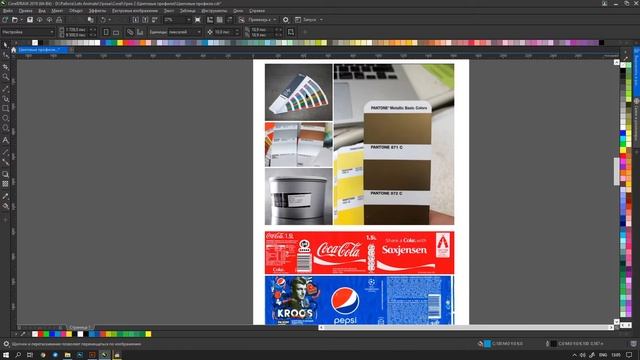Open the Layout menu

[x=57, y=11]
